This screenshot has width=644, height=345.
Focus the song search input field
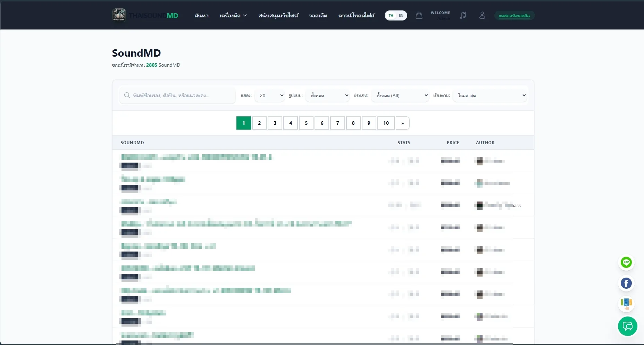coord(177,95)
